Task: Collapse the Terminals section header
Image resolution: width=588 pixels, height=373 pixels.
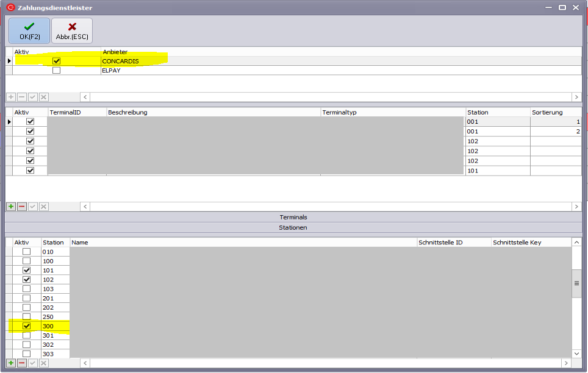Action: [293, 217]
